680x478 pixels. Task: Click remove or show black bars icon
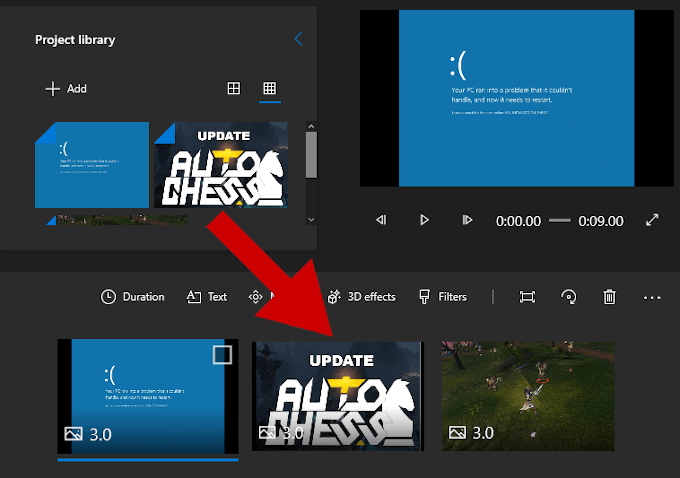pos(527,297)
